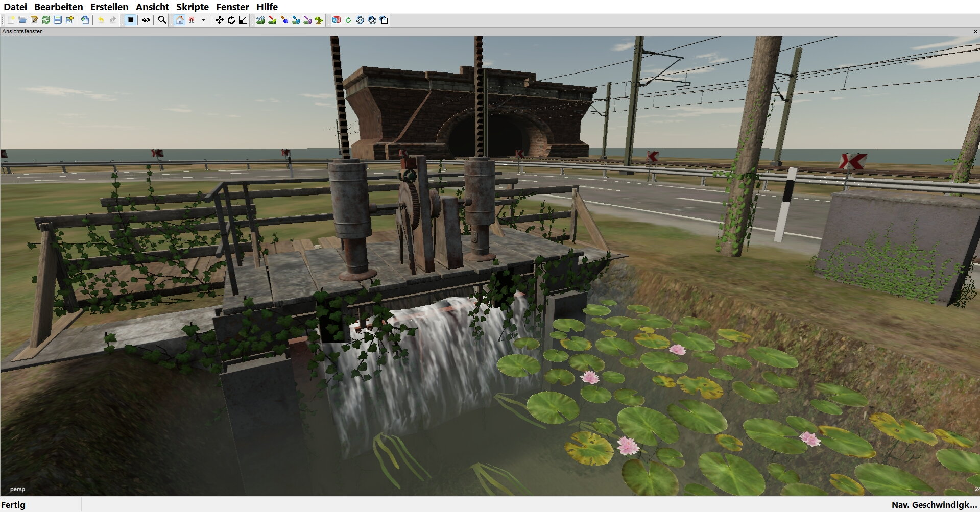Image resolution: width=980 pixels, height=512 pixels.
Task: Select the scale tool
Action: 243,20
